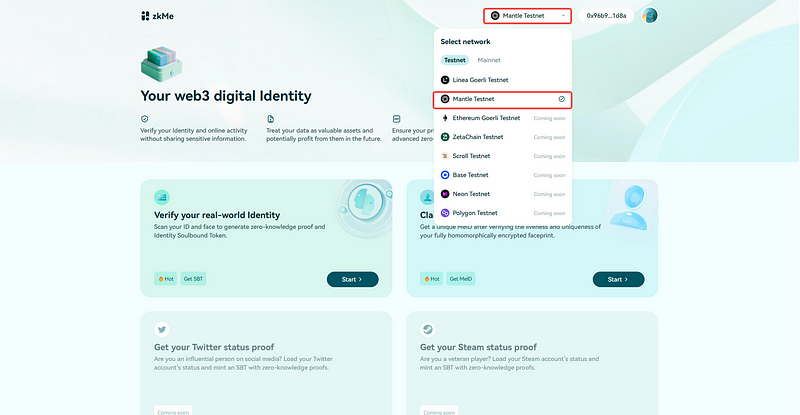The height and width of the screenshot is (415, 800).
Task: Click Coming soon label beside Polygon Testnet
Action: [x=549, y=213]
